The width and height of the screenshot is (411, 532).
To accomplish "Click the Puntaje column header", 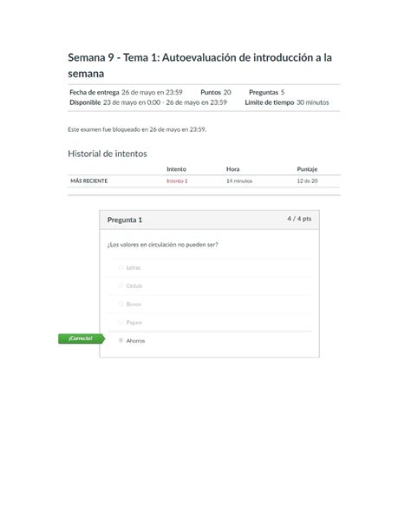I will click(x=307, y=169).
